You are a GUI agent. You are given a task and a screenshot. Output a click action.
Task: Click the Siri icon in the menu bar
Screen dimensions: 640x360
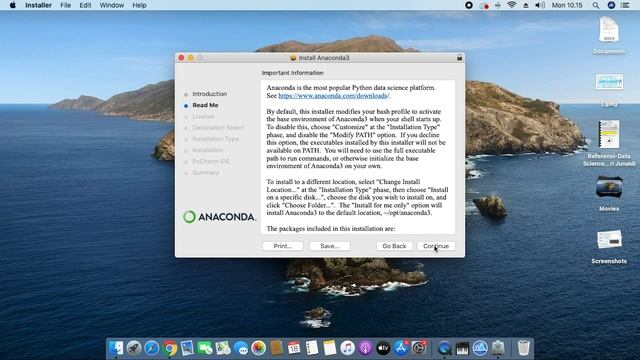pyautogui.click(x=611, y=5)
